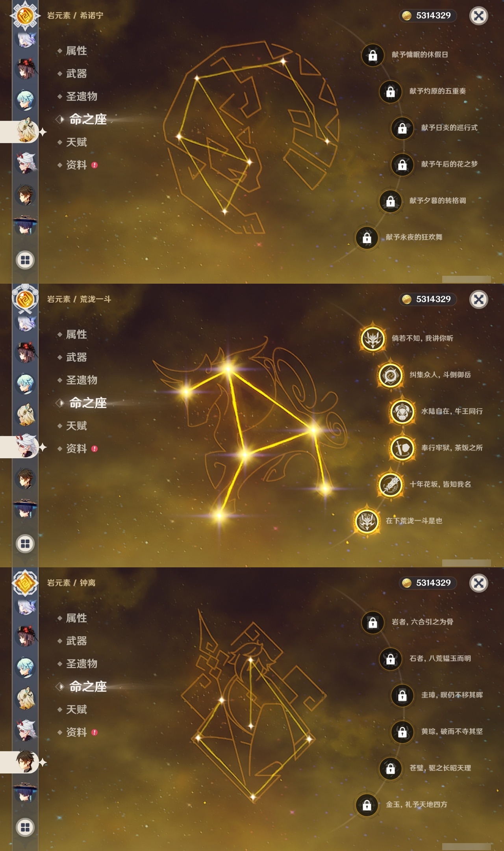Open the 献予永夜的狂欢舞 locked constellation
This screenshot has width=504, height=851.
click(x=367, y=237)
